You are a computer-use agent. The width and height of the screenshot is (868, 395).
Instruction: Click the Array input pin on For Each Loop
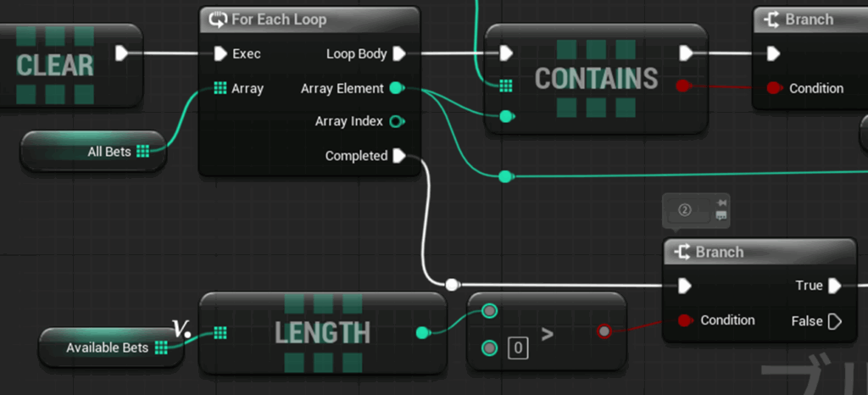point(220,88)
